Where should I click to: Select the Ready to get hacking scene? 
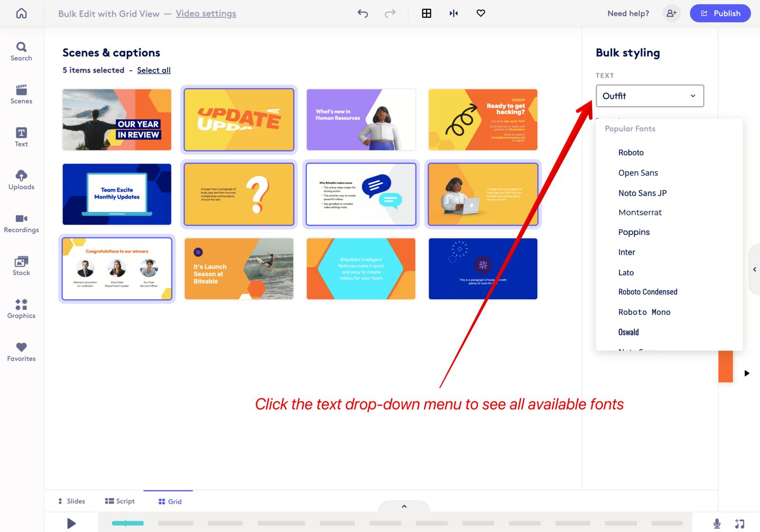coord(483,120)
